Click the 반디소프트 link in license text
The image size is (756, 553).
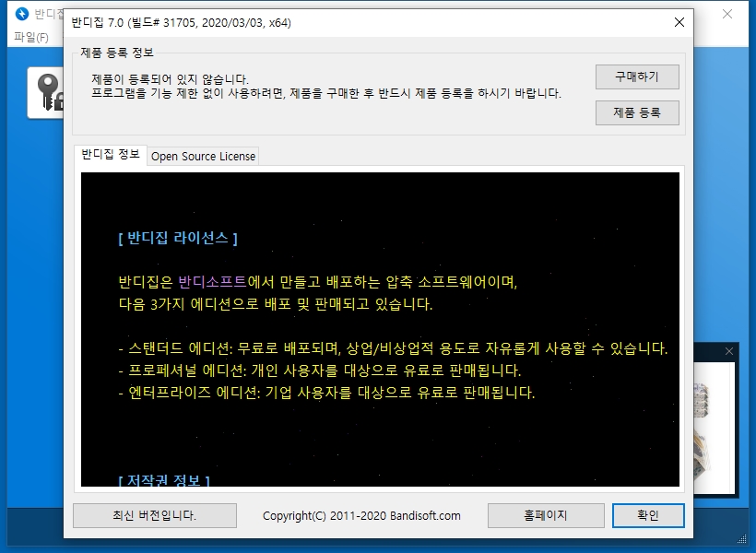coord(212,281)
